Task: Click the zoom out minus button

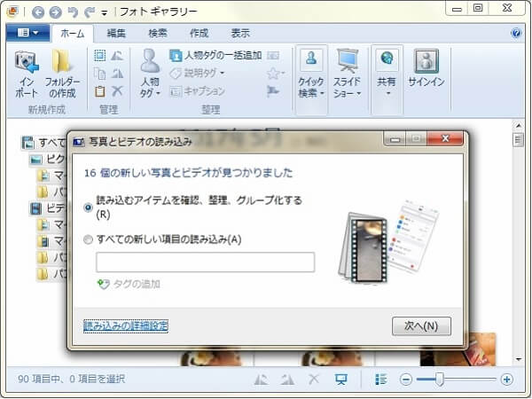Action: click(x=406, y=379)
